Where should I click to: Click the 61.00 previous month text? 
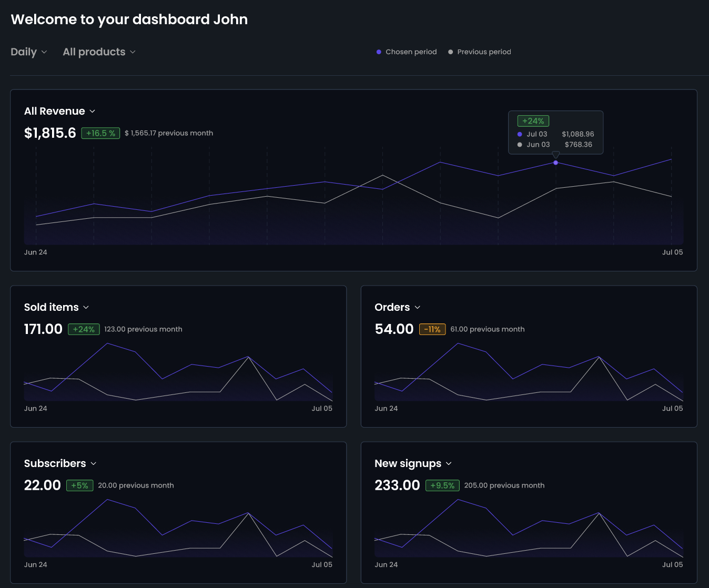click(x=488, y=329)
